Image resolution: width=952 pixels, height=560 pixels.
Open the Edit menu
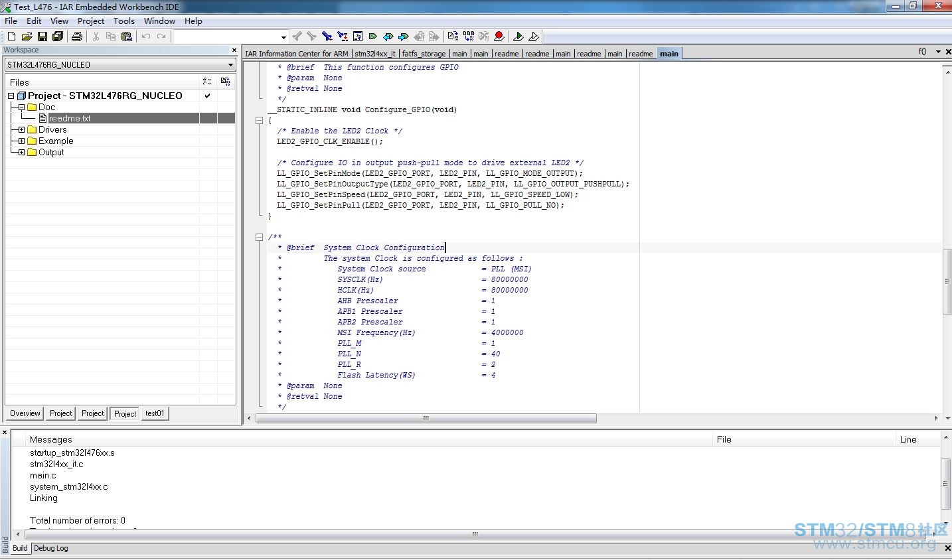pos(34,21)
